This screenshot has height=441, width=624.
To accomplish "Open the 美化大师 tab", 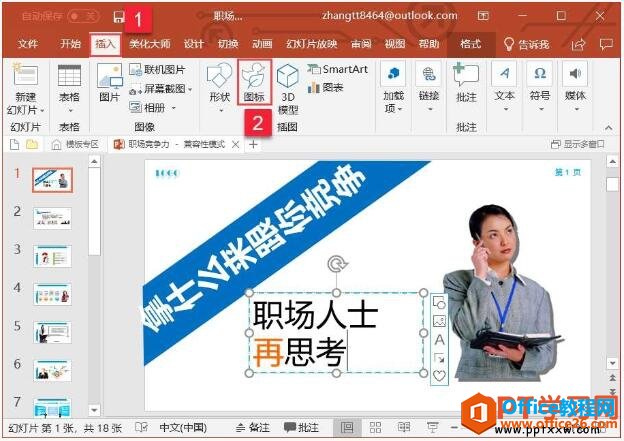I will tap(150, 44).
